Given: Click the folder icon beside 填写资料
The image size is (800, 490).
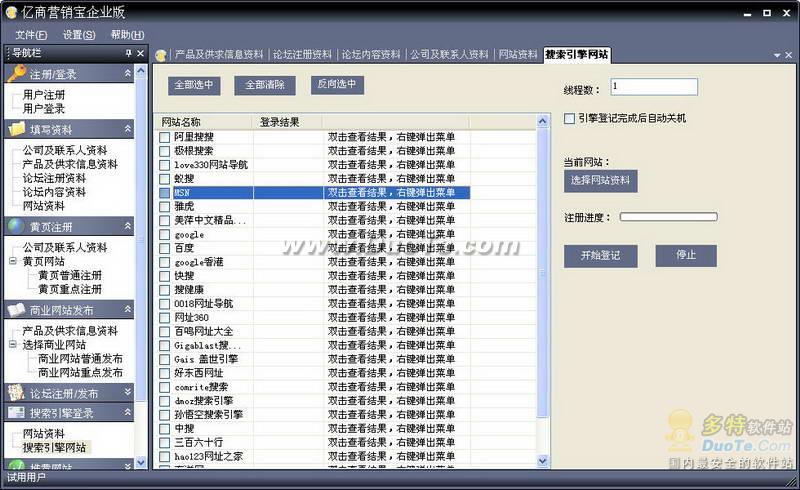Looking at the screenshot, I should click(x=17, y=129).
